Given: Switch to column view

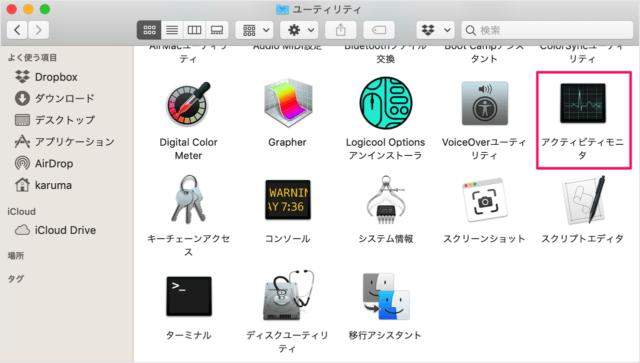Looking at the screenshot, I should click(194, 30).
